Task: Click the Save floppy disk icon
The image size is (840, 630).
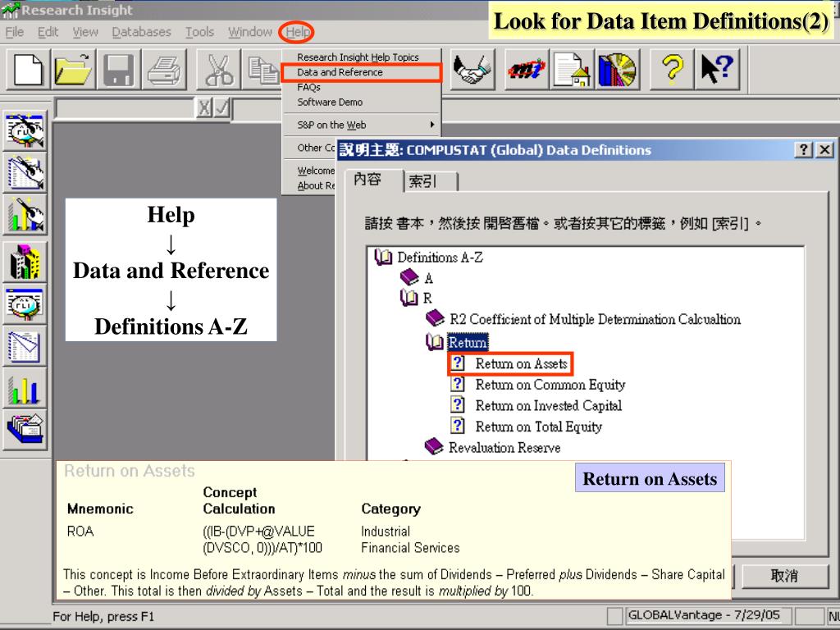Action: point(118,70)
